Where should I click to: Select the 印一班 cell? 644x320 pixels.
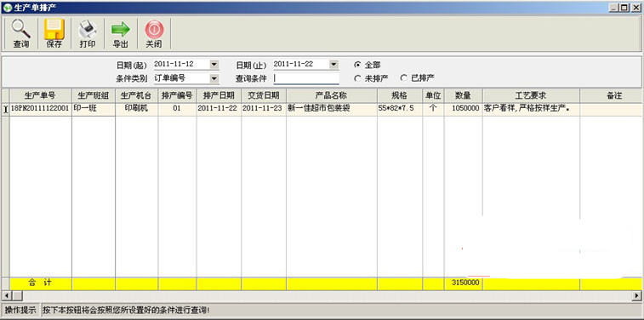(94, 109)
